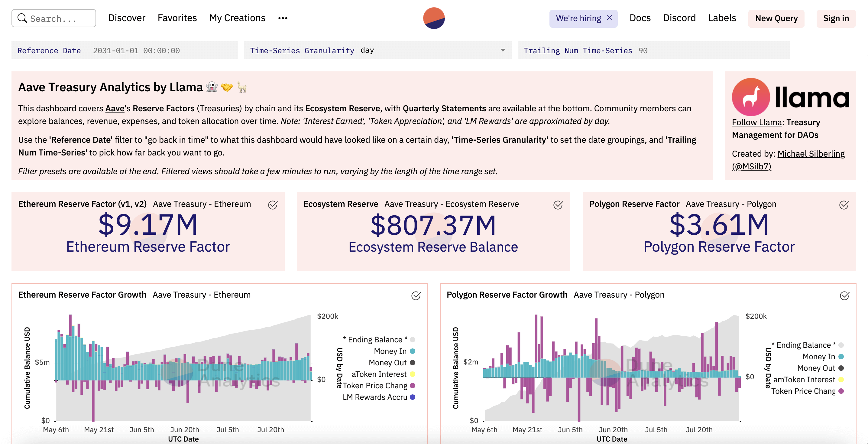Click Polygon Reserve Factor Growth chart title
868x444 pixels.
point(507,295)
